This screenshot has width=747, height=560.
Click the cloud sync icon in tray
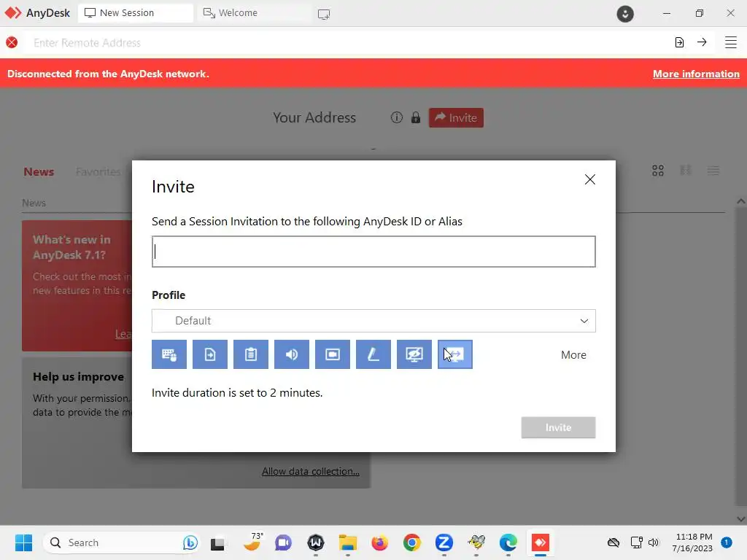tap(614, 542)
